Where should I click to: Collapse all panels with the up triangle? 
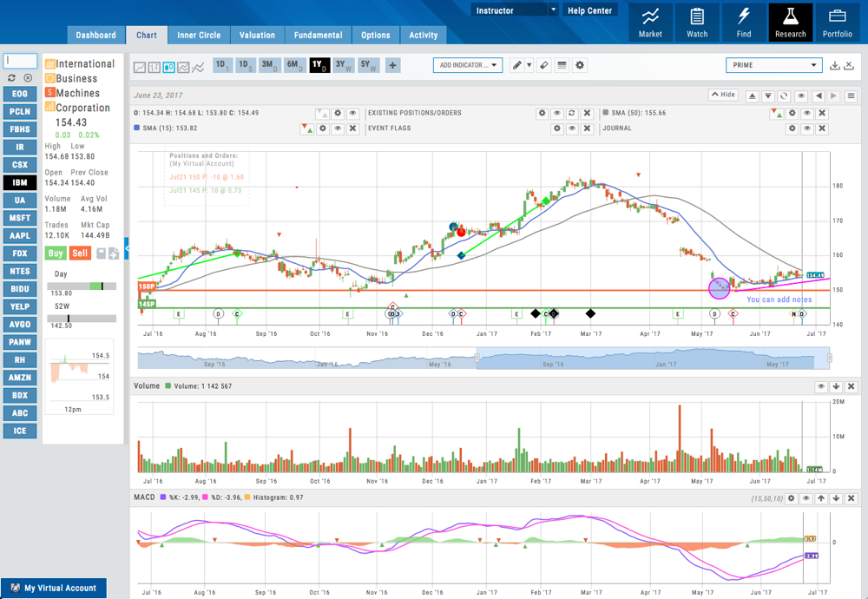(x=753, y=95)
